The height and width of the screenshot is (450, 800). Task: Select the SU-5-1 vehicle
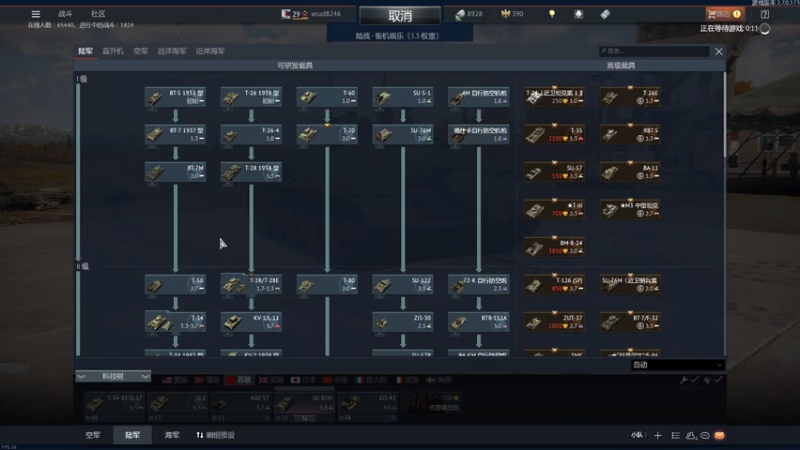point(403,97)
